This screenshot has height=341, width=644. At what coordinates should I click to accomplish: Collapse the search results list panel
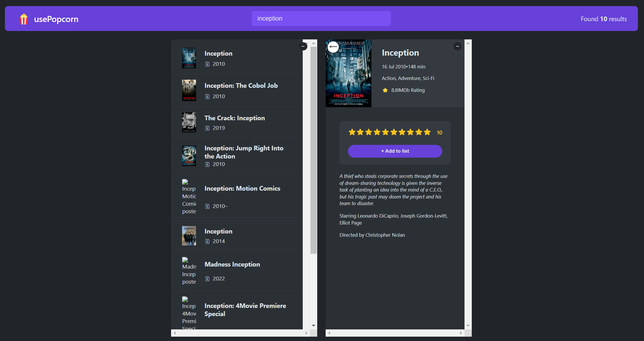303,46
